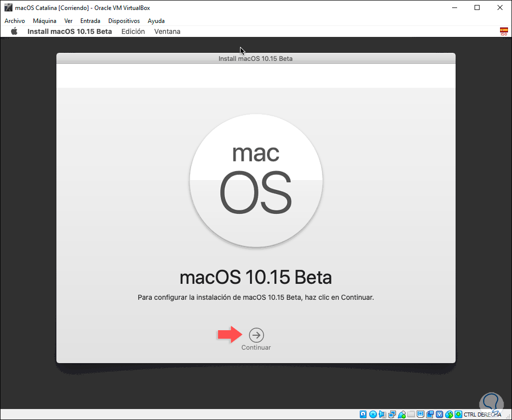Viewport: 512px width, 420px height.
Task: Open VirtualBox Máquina menu
Action: point(44,21)
